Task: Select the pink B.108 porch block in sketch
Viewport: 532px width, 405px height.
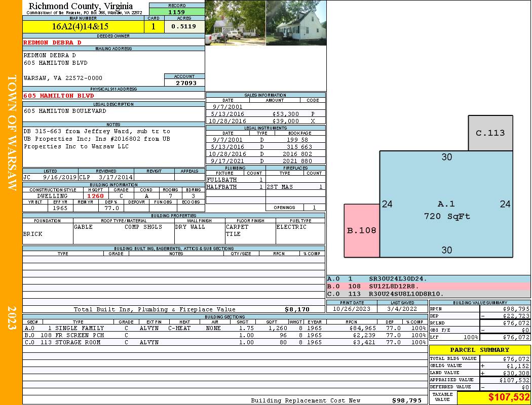Action: [x=362, y=230]
